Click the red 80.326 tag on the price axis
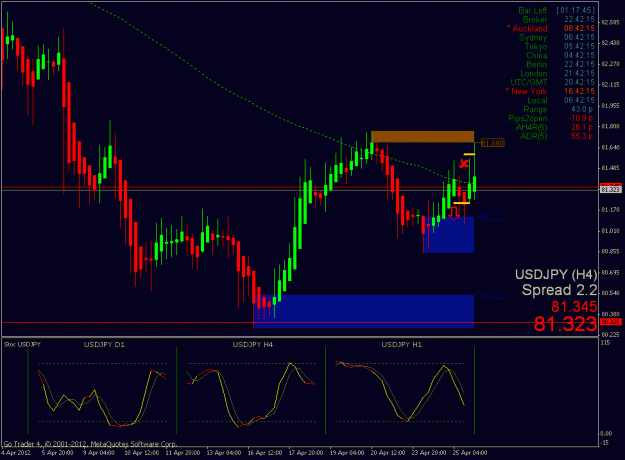Screen dimensions: 625x460 tap(611, 322)
